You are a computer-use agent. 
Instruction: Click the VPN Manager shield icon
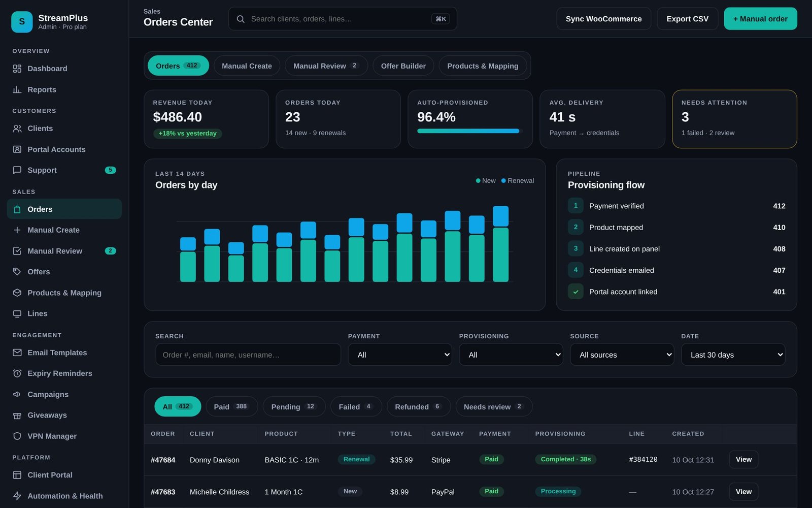[x=17, y=436]
